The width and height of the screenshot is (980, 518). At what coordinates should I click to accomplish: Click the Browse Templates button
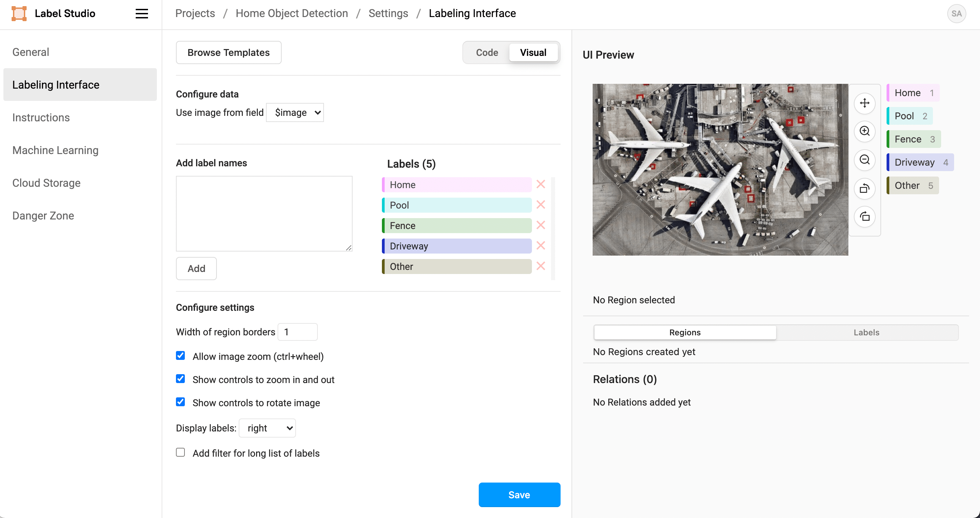coord(228,52)
